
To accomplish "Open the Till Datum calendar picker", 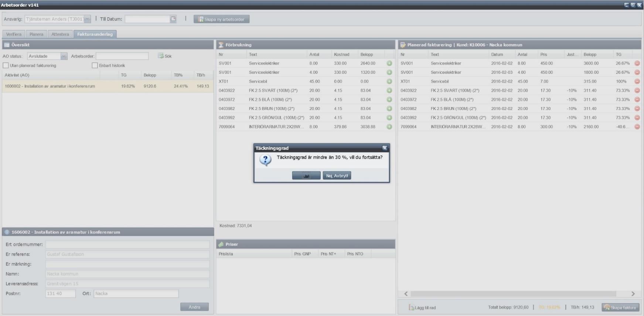I will coord(173,19).
